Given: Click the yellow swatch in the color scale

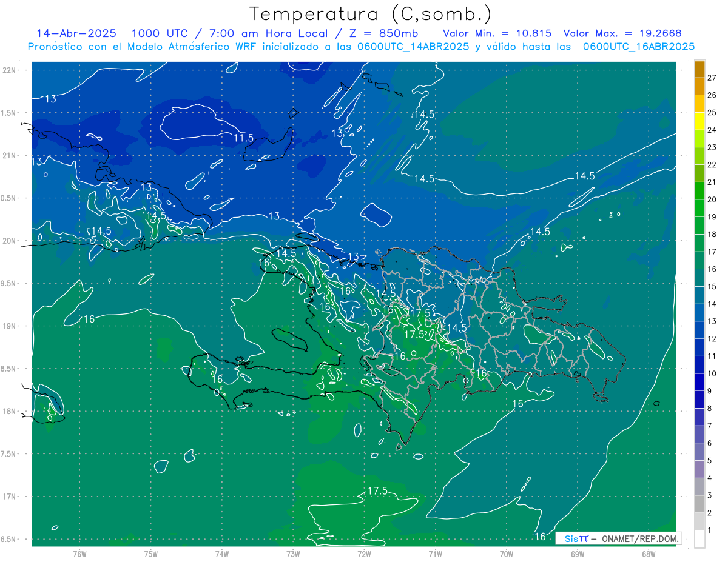Looking at the screenshot, I should click(x=699, y=121).
